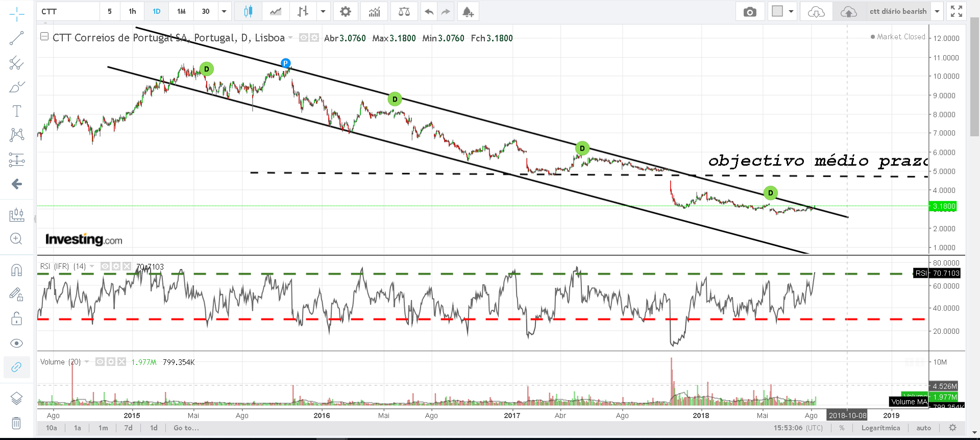Screen dimensions: 980x440
Task: Toggle lock all drawing tools
Action: [17, 319]
